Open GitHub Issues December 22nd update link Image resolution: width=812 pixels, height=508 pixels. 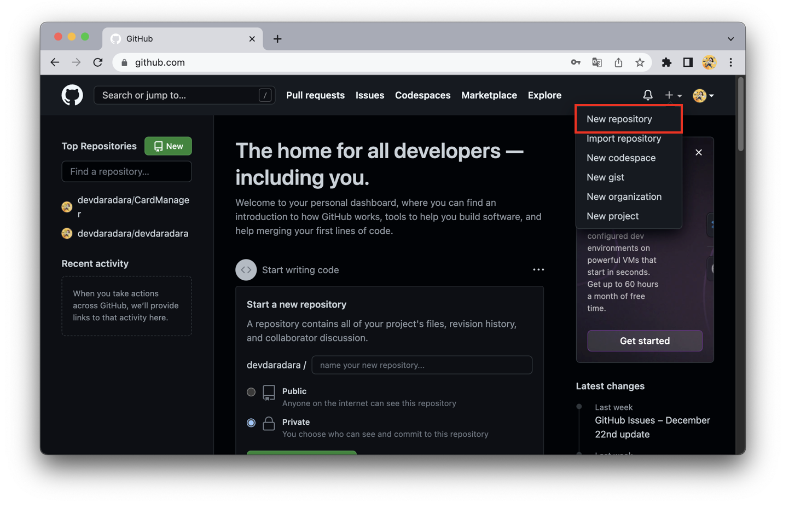(652, 427)
